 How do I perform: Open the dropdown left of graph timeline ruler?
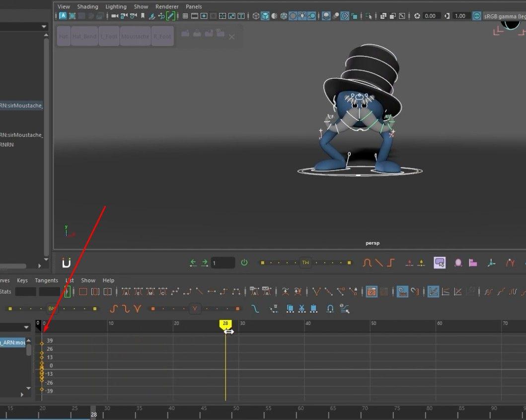(x=26, y=327)
